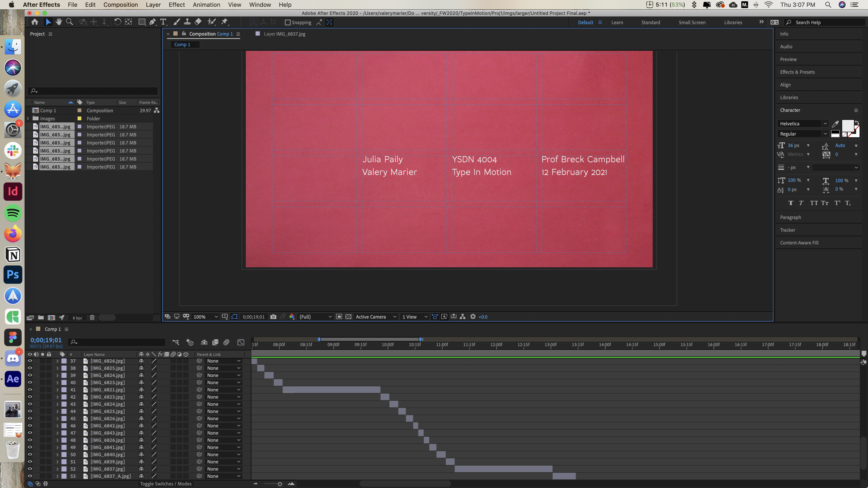Open the 1 View layout dropdown
The image size is (868, 488).
[x=415, y=317]
